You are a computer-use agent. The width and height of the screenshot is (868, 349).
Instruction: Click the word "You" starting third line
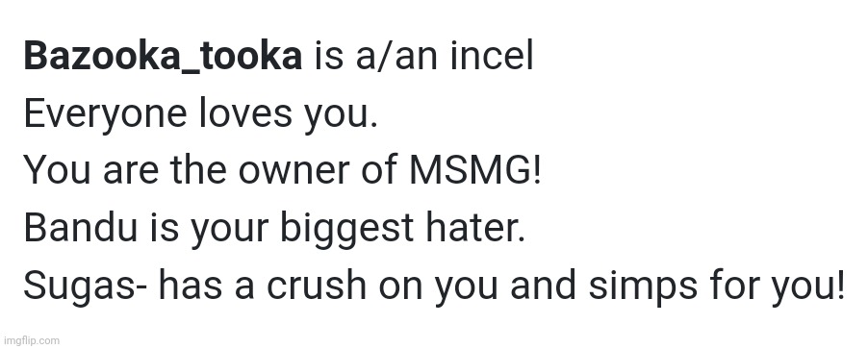57,170
